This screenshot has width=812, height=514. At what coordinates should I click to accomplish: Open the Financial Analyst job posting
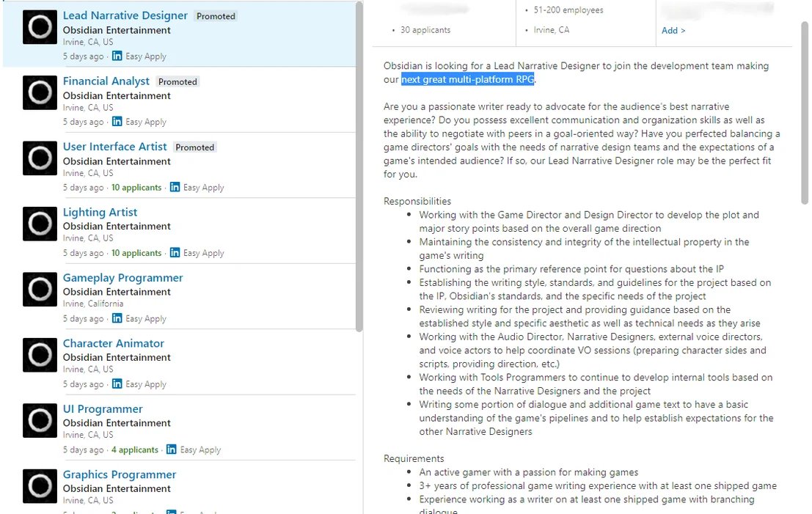pyautogui.click(x=106, y=81)
